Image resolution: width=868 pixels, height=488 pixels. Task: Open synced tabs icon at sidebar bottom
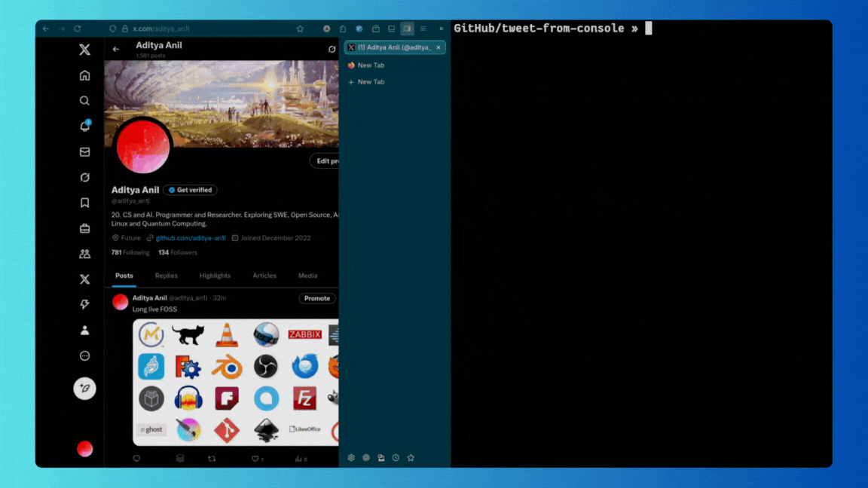[381, 458]
